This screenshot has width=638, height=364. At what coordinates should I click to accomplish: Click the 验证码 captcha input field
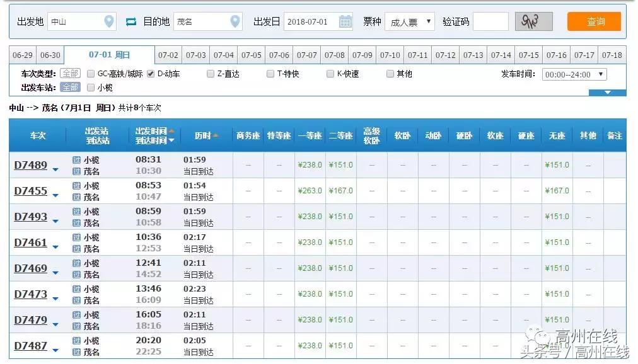pyautogui.click(x=490, y=21)
